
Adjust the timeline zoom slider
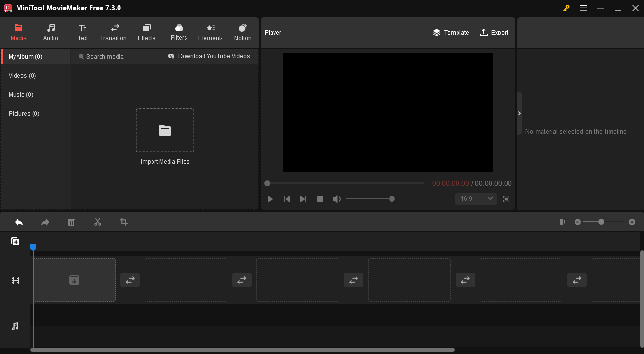click(603, 222)
